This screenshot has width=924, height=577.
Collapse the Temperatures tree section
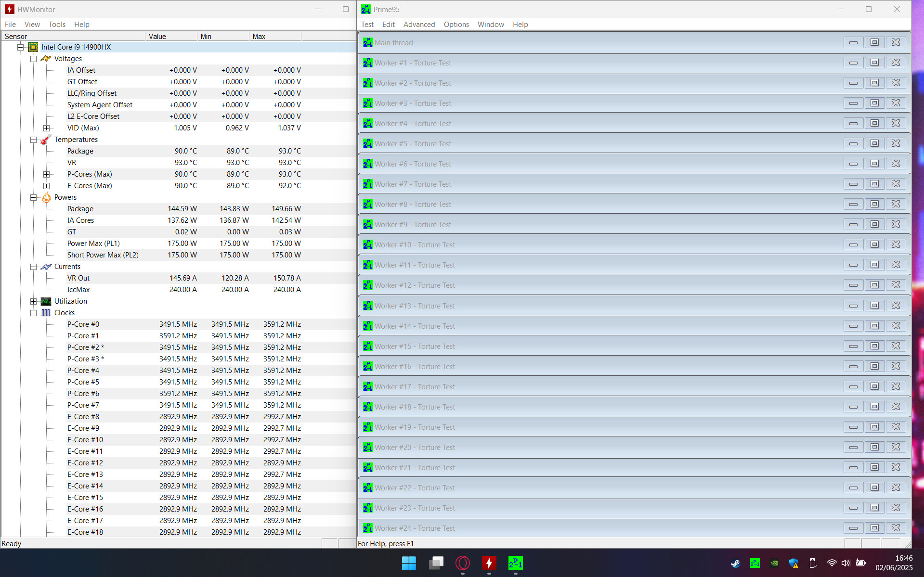[33, 140]
